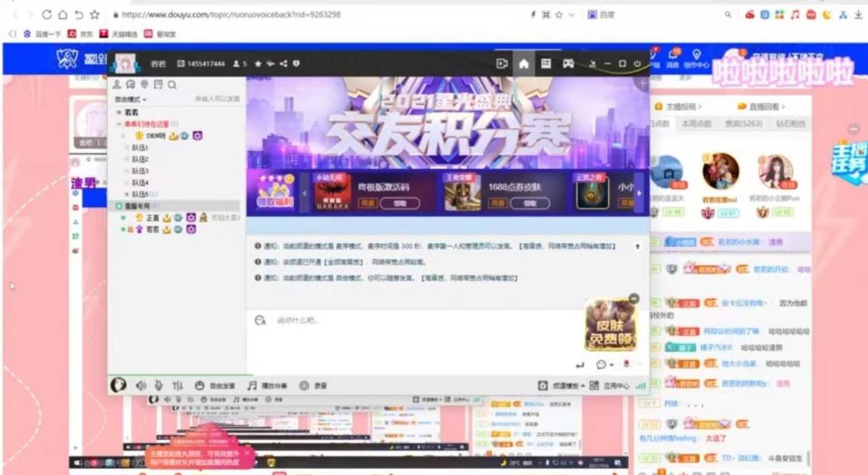
Task: Click the 自由发言 button
Action: pyautogui.click(x=216, y=386)
